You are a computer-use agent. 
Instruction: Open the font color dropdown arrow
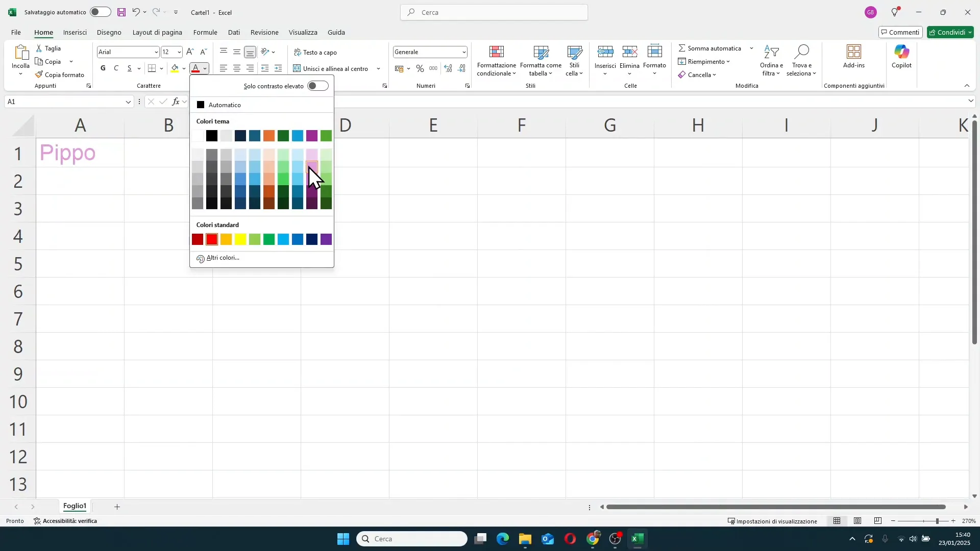205,68
